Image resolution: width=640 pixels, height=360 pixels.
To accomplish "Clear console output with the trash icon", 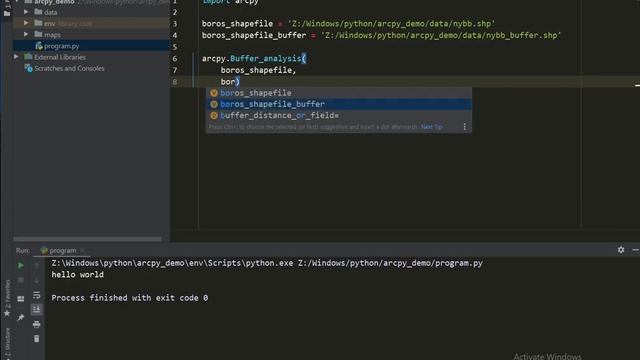I will pyautogui.click(x=36, y=339).
